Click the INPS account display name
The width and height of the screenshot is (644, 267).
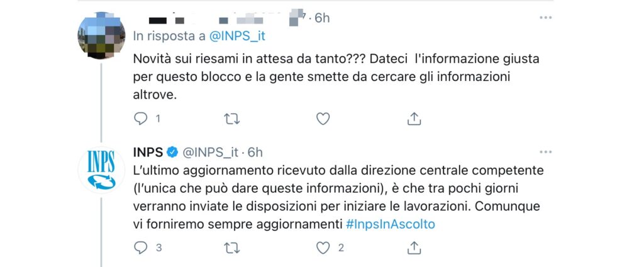tap(148, 153)
